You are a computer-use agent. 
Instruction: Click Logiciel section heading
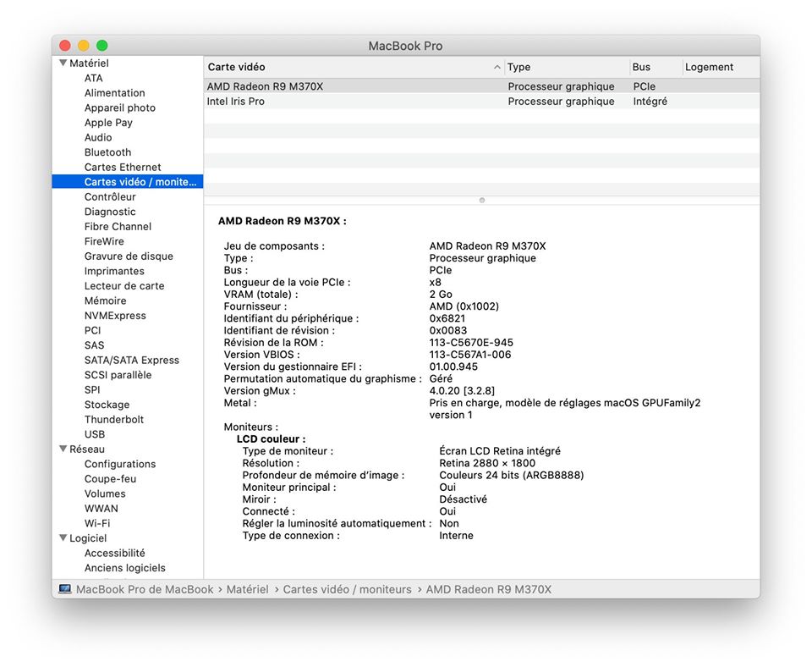click(88, 538)
